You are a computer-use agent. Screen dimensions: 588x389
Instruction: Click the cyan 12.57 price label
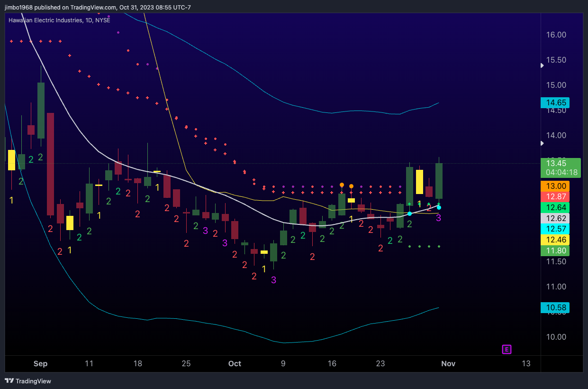(x=555, y=229)
